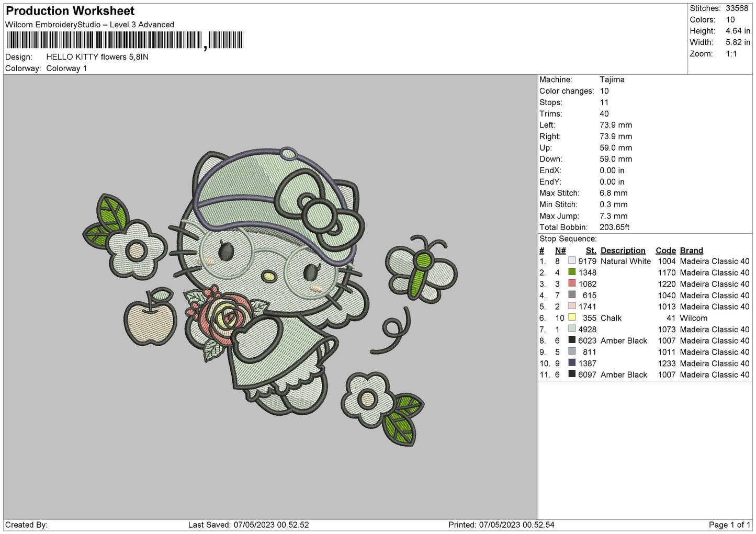
Task: Click the Stops value '11'
Action: point(604,103)
